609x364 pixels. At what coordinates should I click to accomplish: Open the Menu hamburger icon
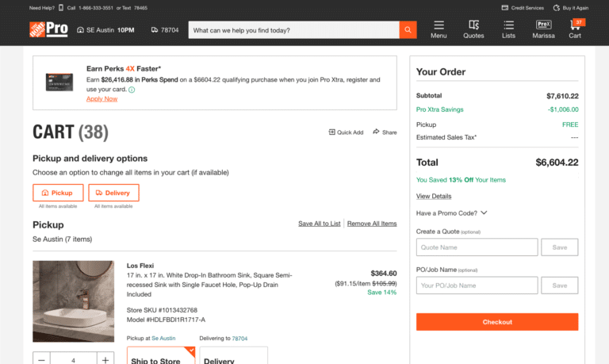[x=439, y=29]
